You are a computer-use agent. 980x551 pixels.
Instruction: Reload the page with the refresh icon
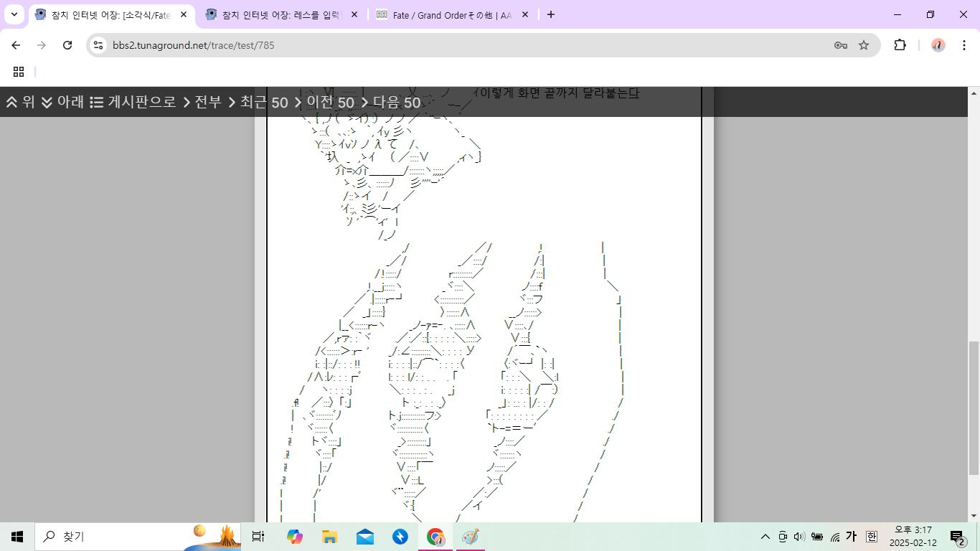pyautogui.click(x=67, y=45)
